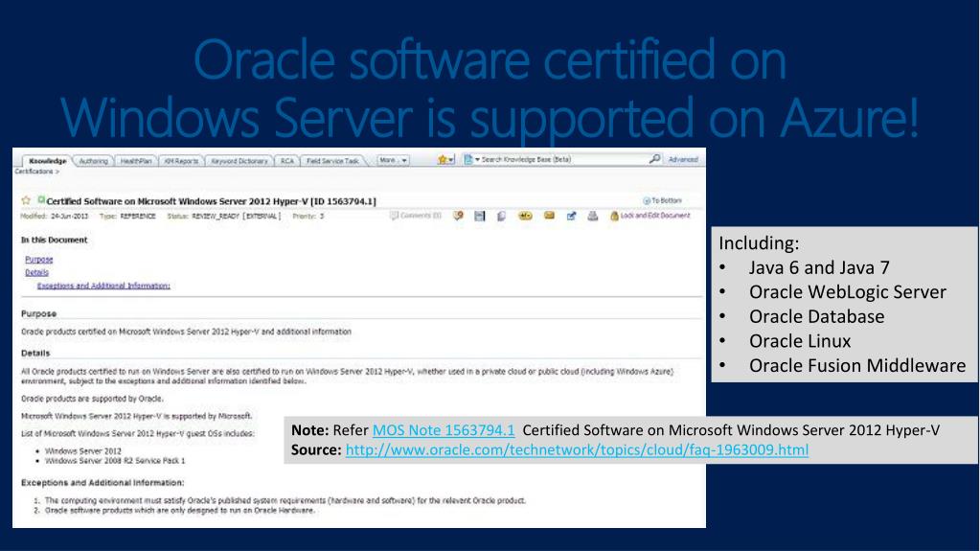Open the search source dropdown icon

tap(471, 160)
